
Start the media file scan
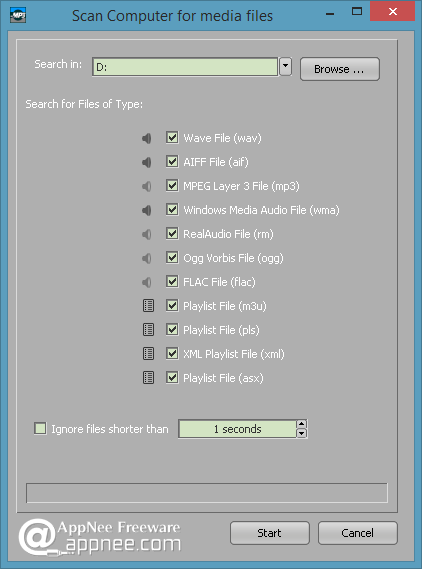[270, 533]
